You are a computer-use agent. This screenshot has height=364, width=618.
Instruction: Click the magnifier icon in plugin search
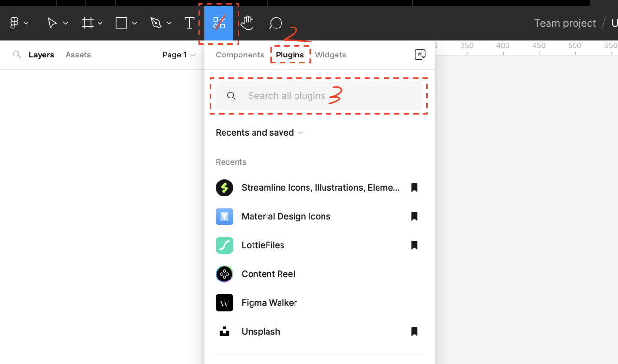[x=231, y=96]
